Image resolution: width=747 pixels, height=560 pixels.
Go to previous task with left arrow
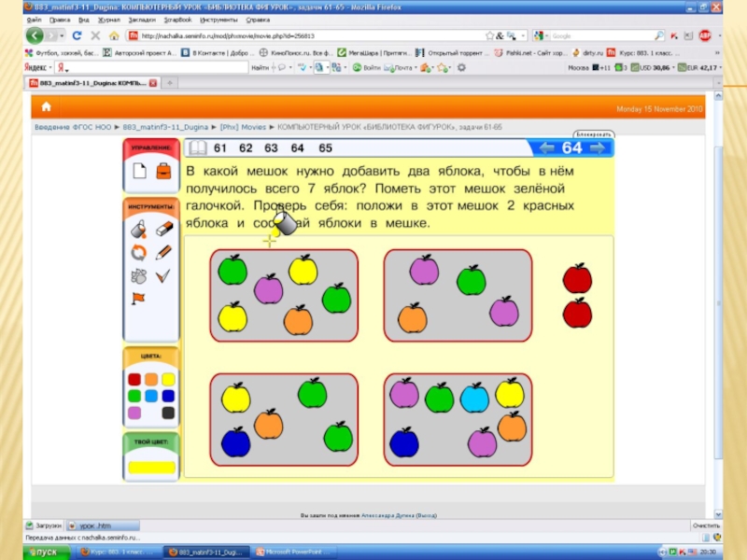[x=547, y=148]
